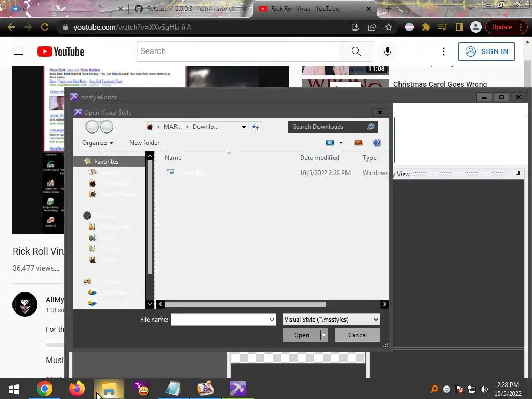
Task: Open Chrome profile avatar
Action: (476, 27)
